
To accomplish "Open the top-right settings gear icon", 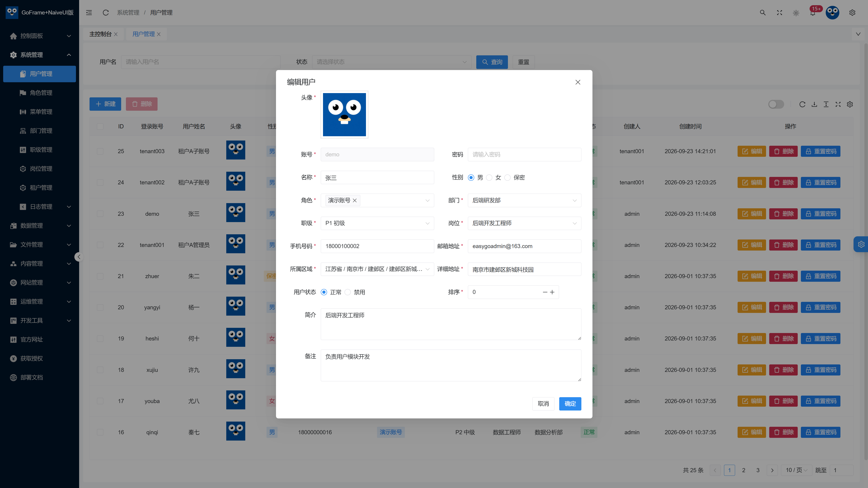I will (852, 12).
